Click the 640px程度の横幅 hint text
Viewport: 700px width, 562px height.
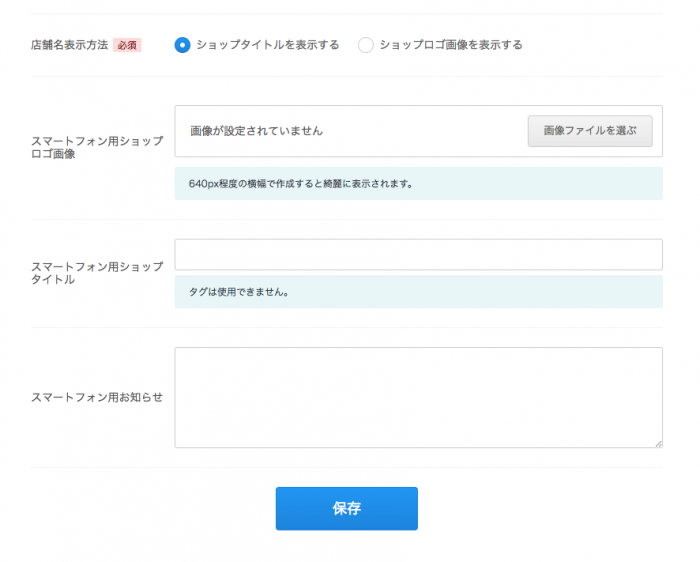click(300, 183)
